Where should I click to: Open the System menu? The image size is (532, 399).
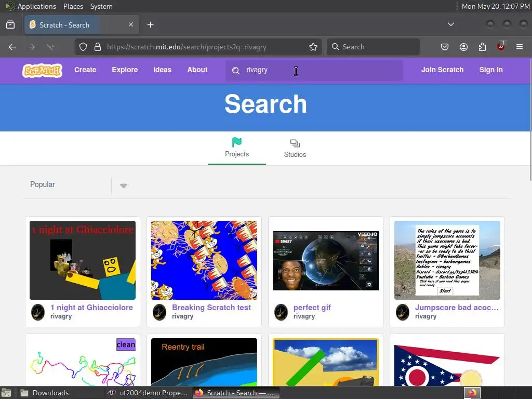101,6
